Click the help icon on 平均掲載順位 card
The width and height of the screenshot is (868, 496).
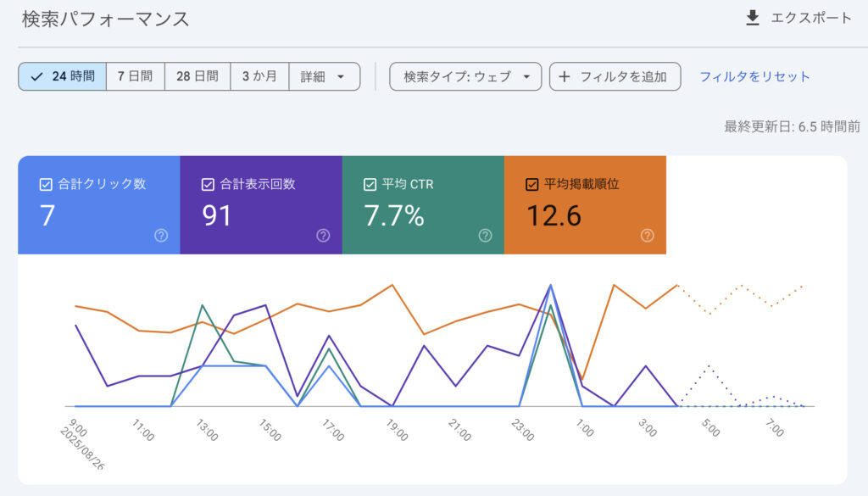pyautogui.click(x=647, y=236)
